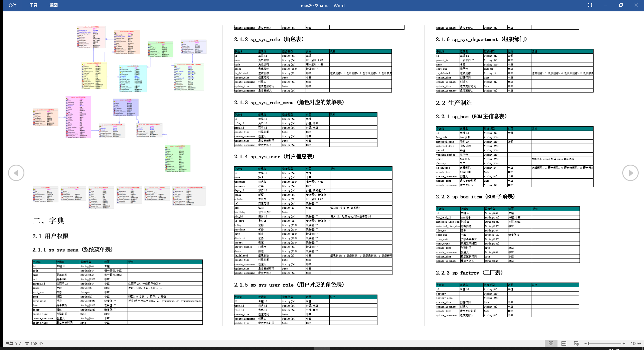Click the url cell in sp_sys_menu table
The width and height of the screenshot is (644, 350).
(x=44, y=279)
